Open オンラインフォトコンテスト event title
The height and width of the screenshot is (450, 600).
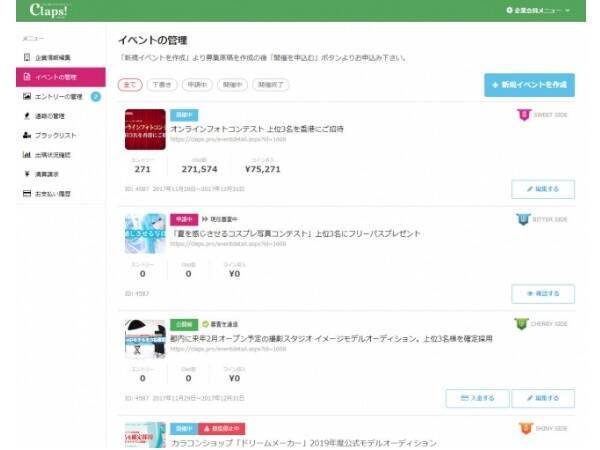pos(257,129)
